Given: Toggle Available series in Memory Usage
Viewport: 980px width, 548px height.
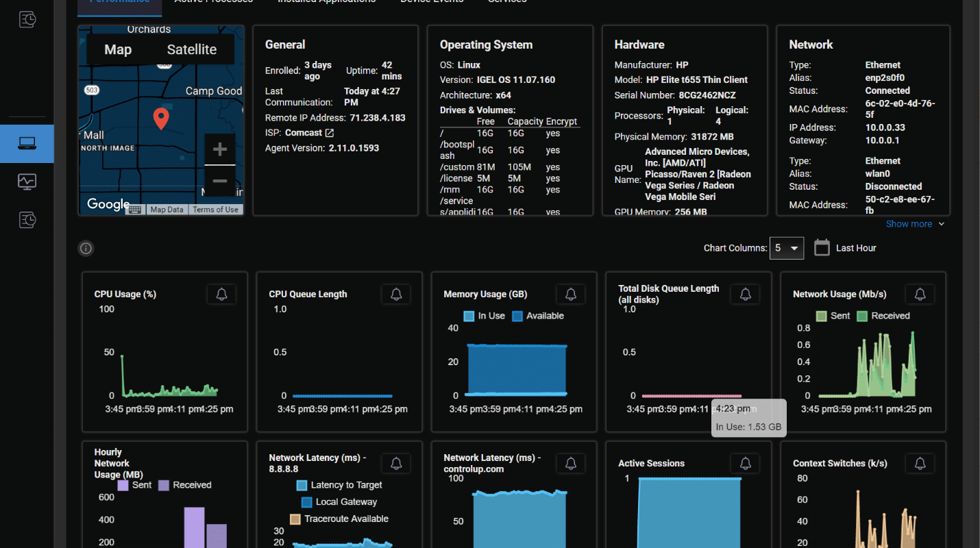Looking at the screenshot, I should click(538, 316).
